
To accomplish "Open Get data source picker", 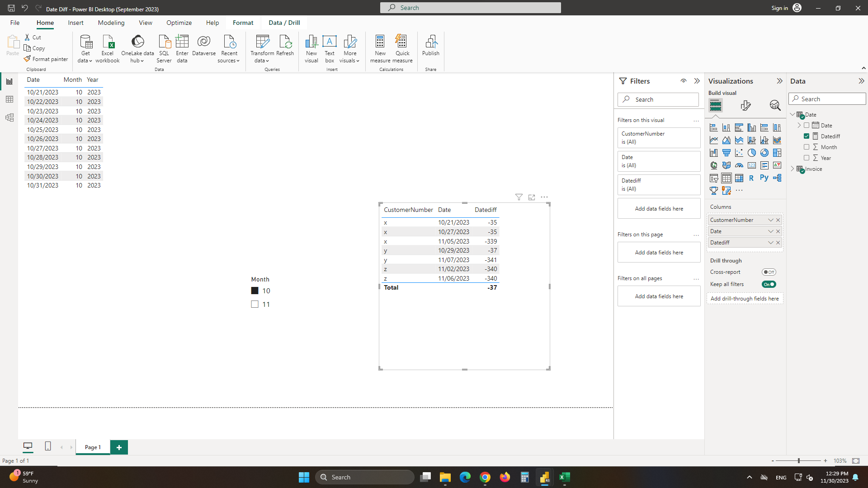I will click(85, 49).
